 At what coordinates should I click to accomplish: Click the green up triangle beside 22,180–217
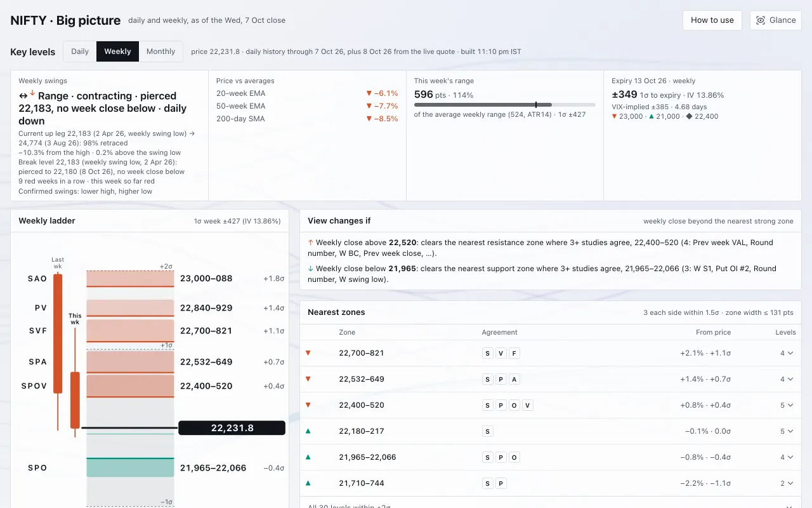coord(308,431)
